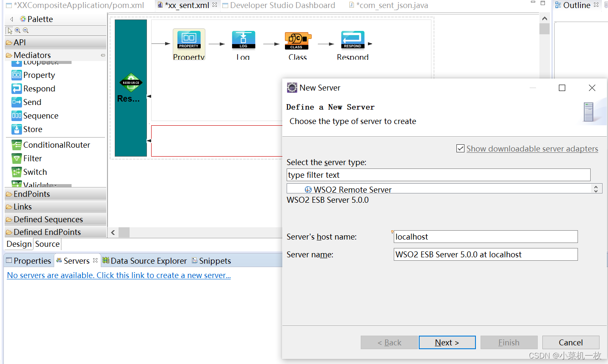Collapse the Mediators palette drawer
The width and height of the screenshot is (608, 364).
point(55,55)
